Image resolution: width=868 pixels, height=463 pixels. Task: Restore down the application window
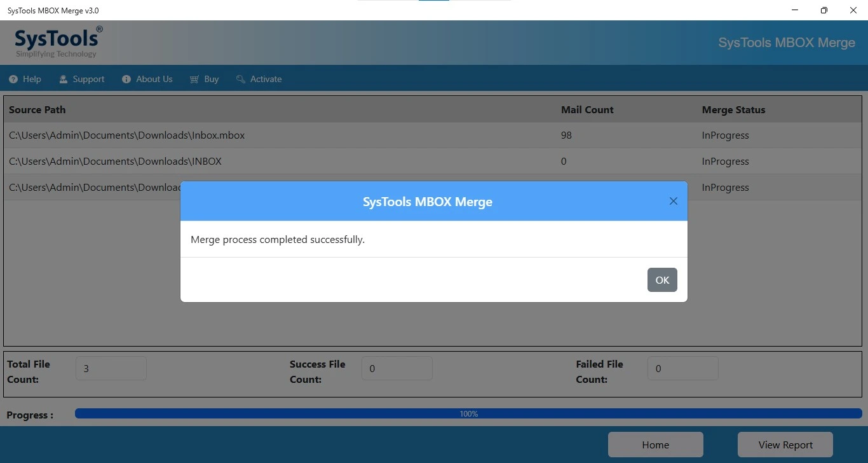coord(824,10)
